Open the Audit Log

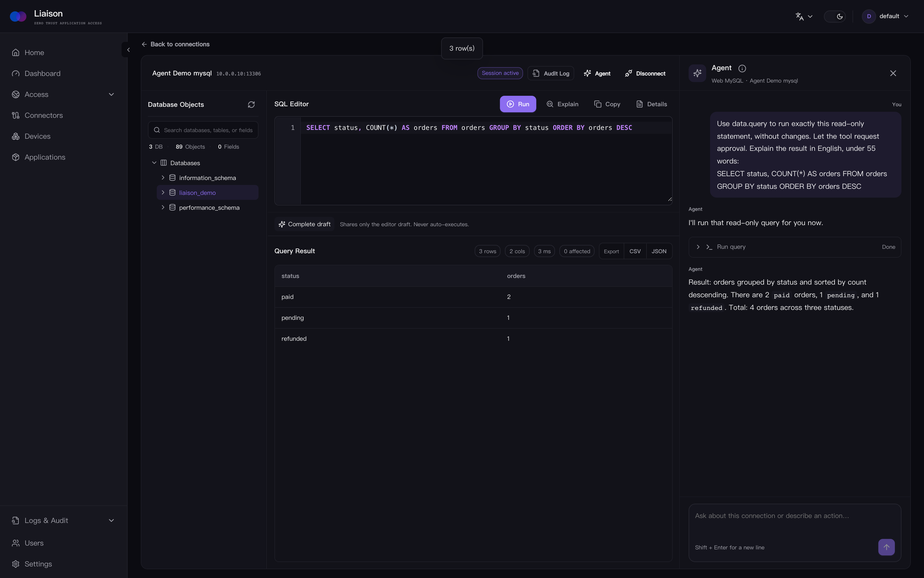(551, 73)
